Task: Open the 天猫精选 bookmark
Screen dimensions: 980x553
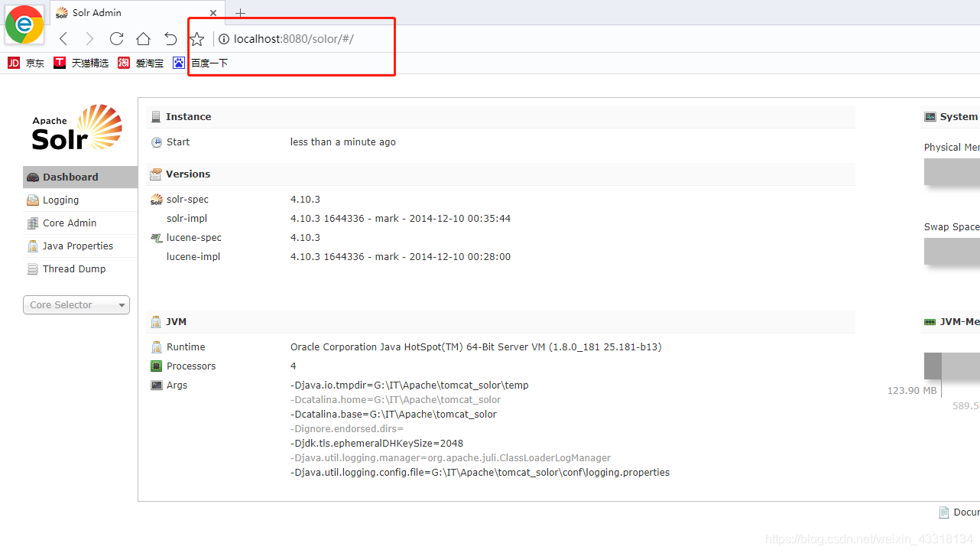Action: (81, 63)
